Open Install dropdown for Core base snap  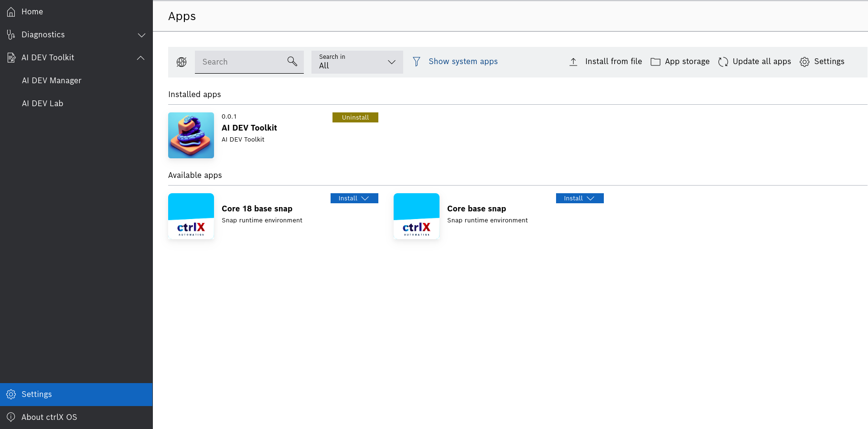[580, 198]
